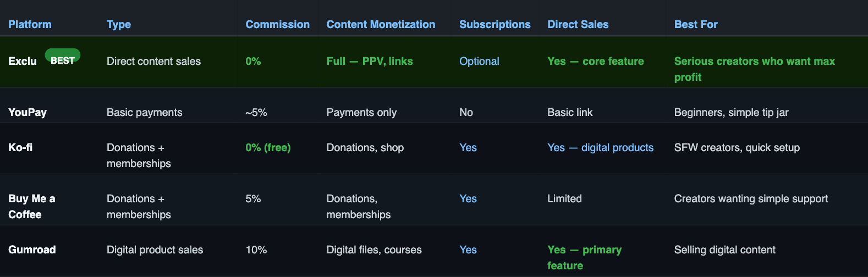The height and width of the screenshot is (277, 868).
Task: Click Exclu's Yes — core feature text
Action: 596,61
